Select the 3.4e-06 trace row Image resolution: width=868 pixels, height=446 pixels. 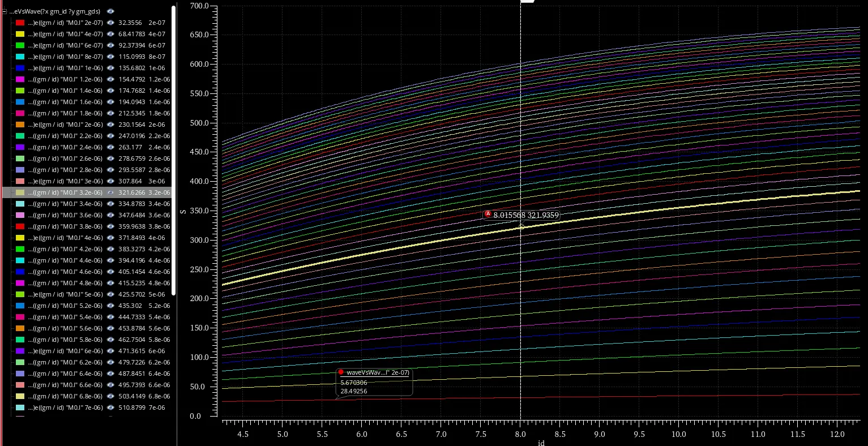tap(86, 204)
